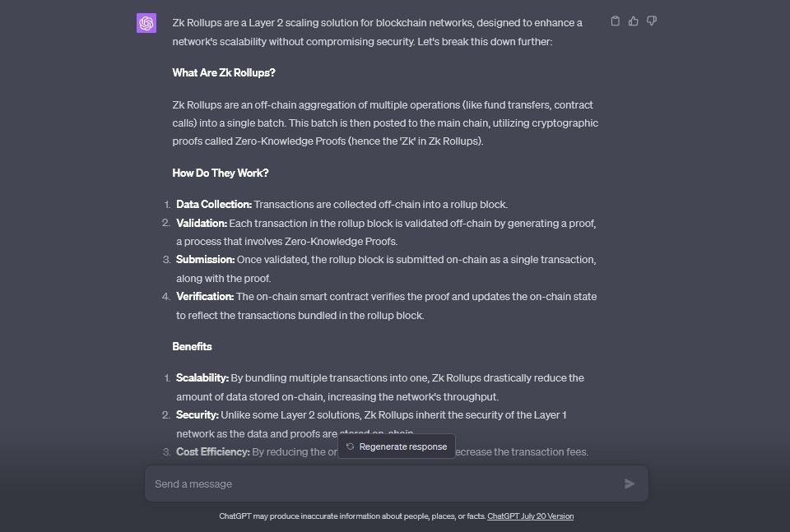Rate the response with thumbs down
This screenshot has height=532, width=790.
(x=651, y=21)
